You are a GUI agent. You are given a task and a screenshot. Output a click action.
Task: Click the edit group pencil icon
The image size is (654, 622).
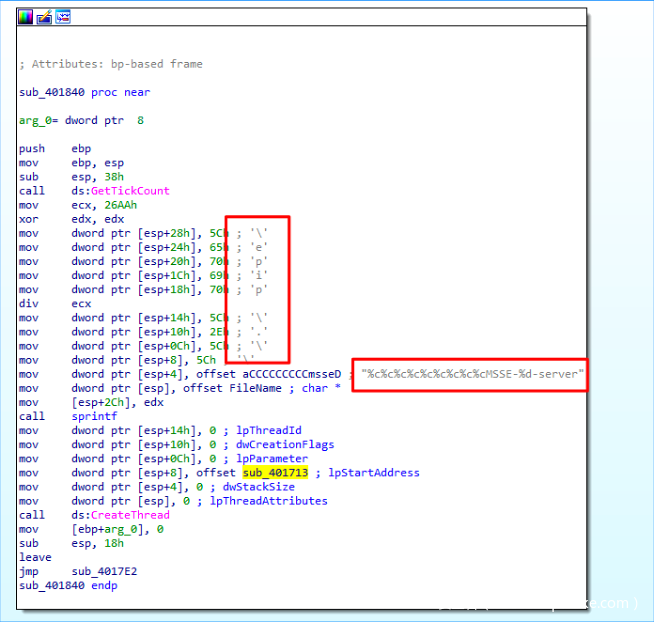pos(45,17)
